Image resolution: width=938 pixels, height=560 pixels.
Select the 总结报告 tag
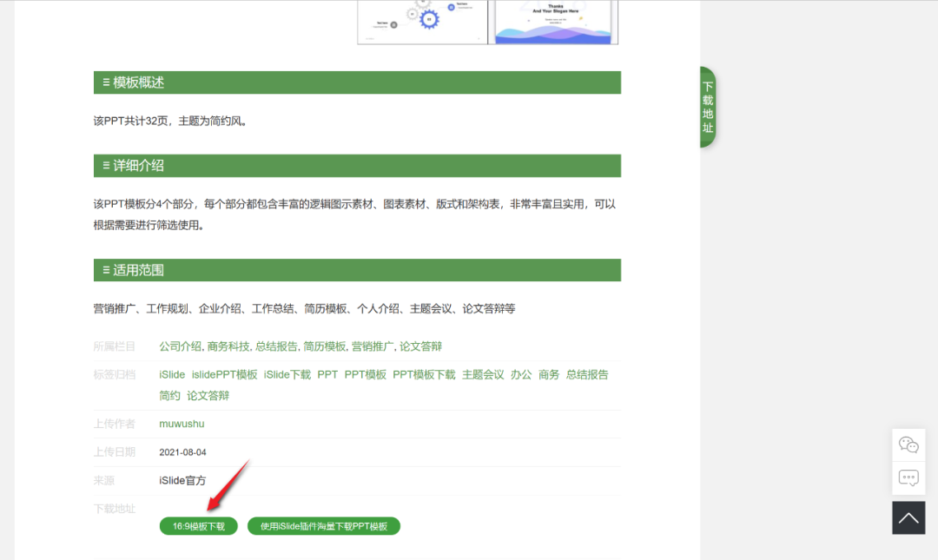pos(587,374)
